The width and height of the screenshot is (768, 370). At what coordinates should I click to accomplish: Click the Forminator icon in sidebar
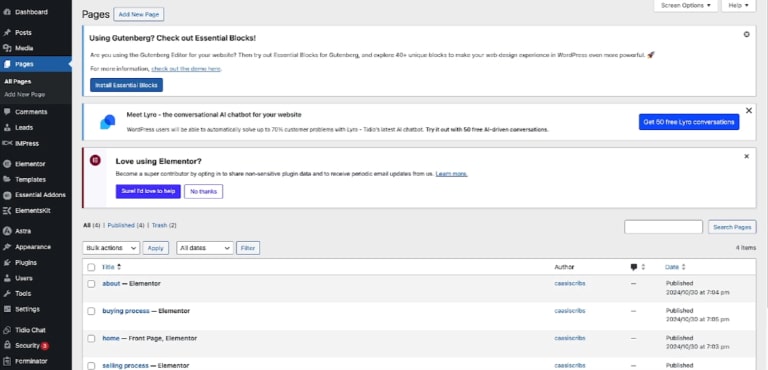7,361
